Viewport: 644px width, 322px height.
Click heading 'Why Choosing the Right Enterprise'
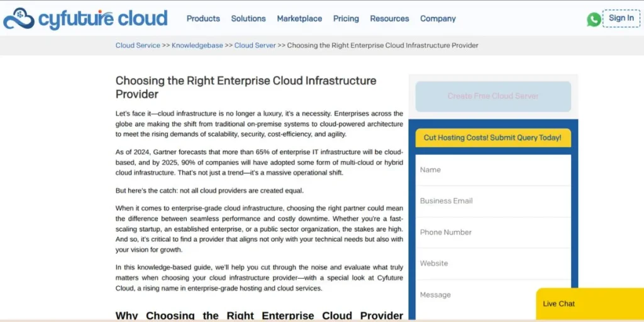pyautogui.click(x=259, y=316)
